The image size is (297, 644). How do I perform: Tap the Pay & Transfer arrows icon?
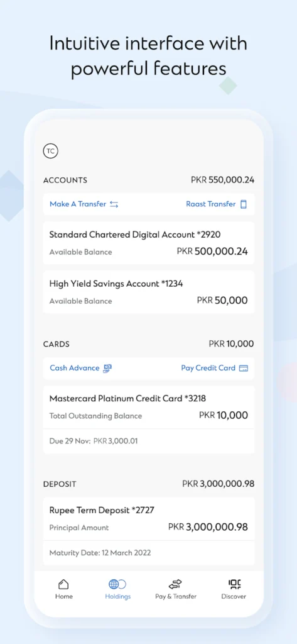pos(175,584)
